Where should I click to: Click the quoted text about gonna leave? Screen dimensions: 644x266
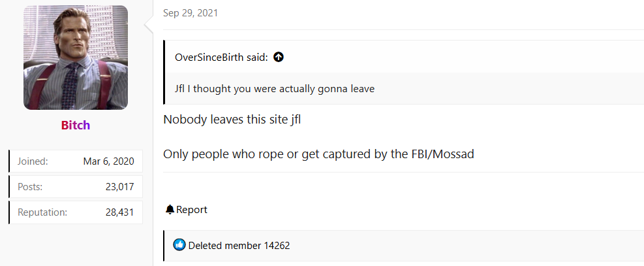(275, 89)
